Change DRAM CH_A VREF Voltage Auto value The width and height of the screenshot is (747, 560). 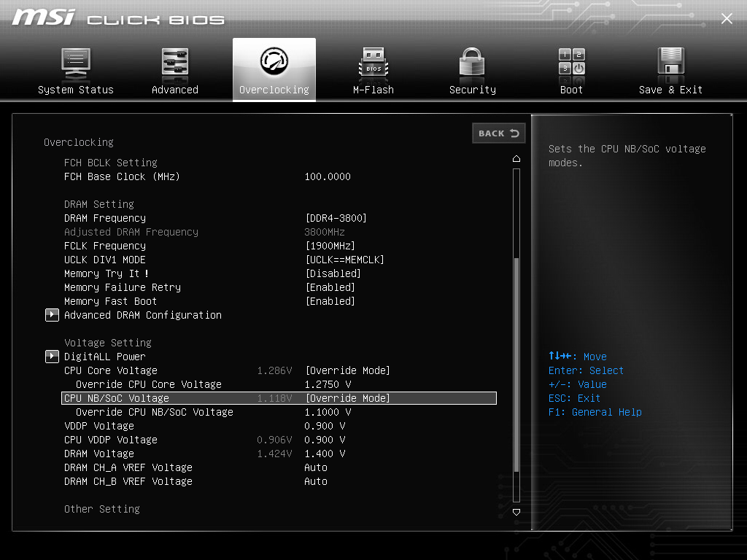pos(316,467)
